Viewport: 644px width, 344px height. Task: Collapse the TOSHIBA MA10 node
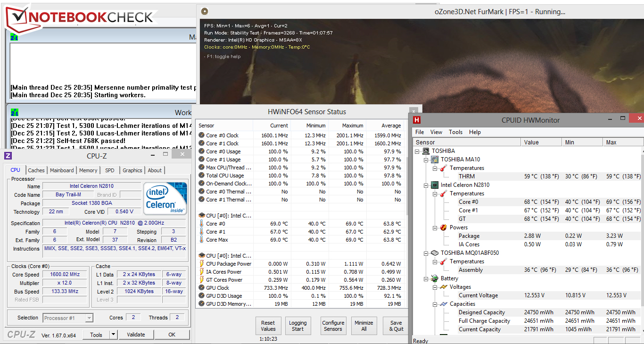(x=426, y=159)
